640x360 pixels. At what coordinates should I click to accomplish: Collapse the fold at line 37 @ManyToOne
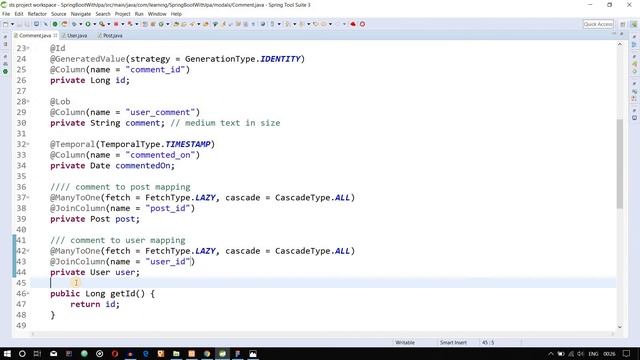click(28, 198)
